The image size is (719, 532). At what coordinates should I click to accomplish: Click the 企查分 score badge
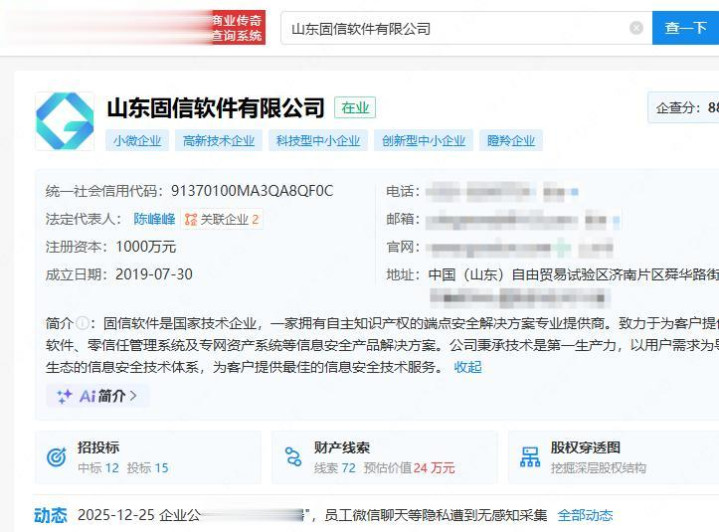coord(683,108)
